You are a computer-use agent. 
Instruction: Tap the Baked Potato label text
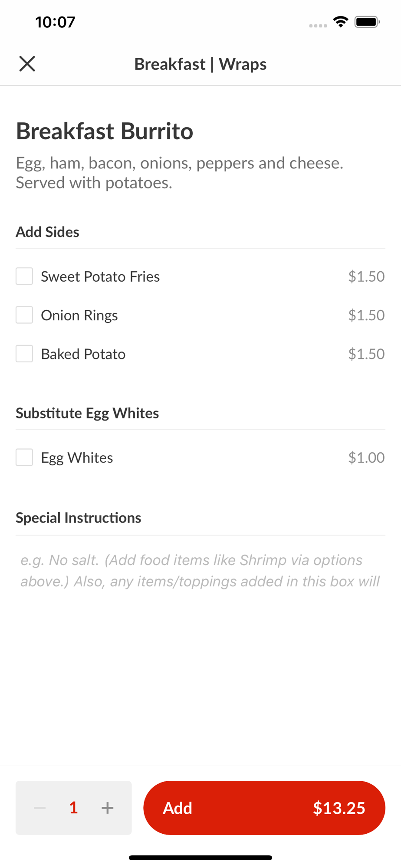pos(83,354)
